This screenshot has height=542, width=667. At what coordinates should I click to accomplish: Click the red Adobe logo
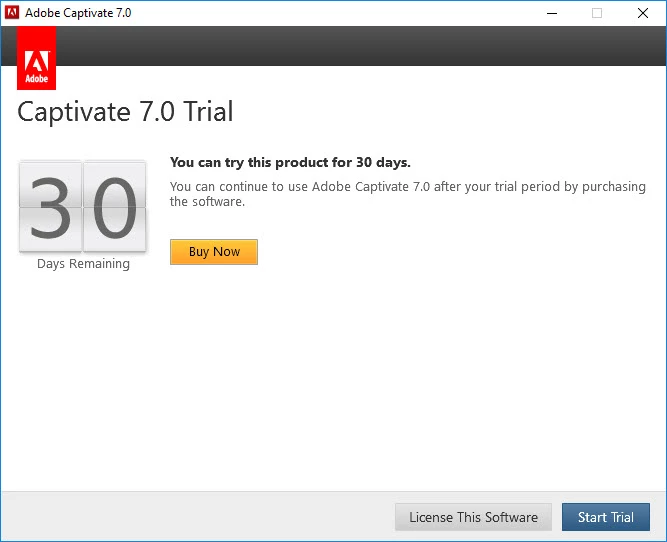[37, 58]
